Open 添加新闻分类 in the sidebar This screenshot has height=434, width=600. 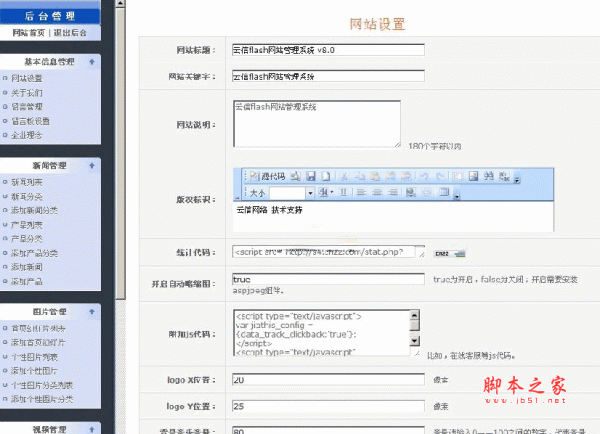coord(34,210)
